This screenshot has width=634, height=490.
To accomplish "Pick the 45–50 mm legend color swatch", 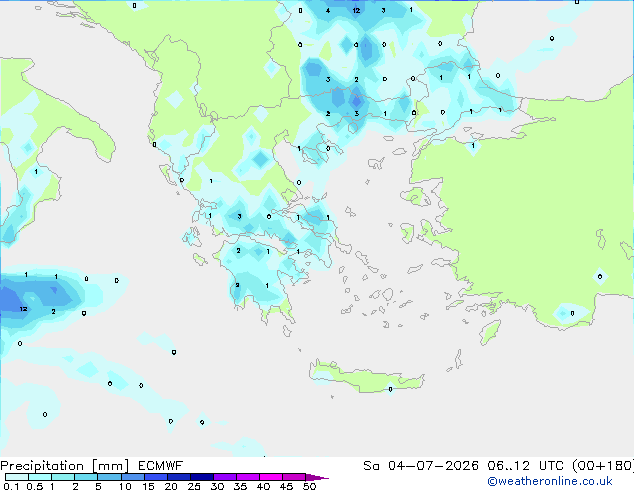I will (x=294, y=477).
